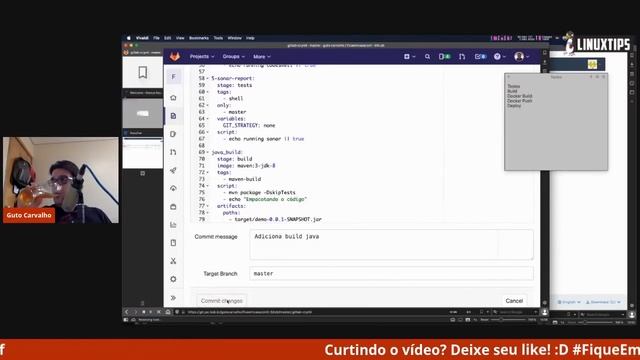Open project avatar F in sidebar
This screenshot has height=360, width=640.
(173, 77)
